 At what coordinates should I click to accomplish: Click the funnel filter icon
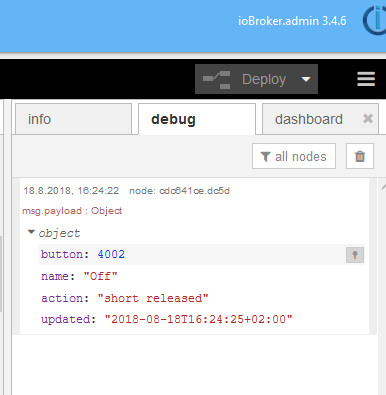265,156
